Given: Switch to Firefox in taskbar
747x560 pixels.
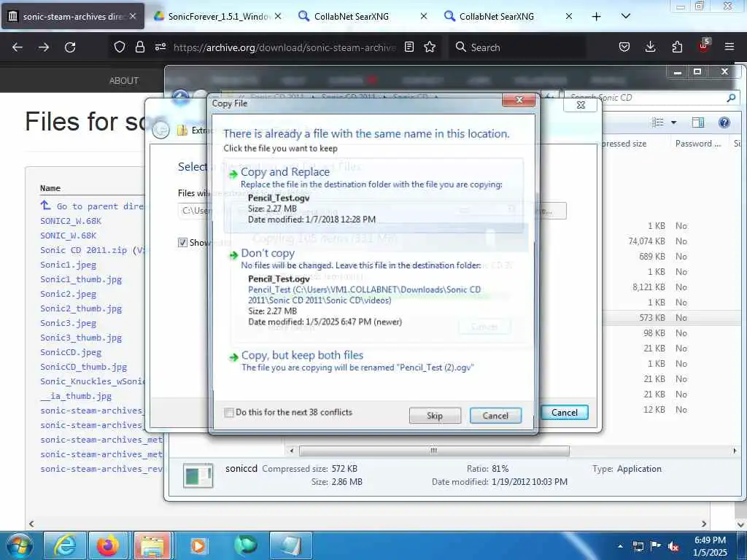Looking at the screenshot, I should pos(108,545).
